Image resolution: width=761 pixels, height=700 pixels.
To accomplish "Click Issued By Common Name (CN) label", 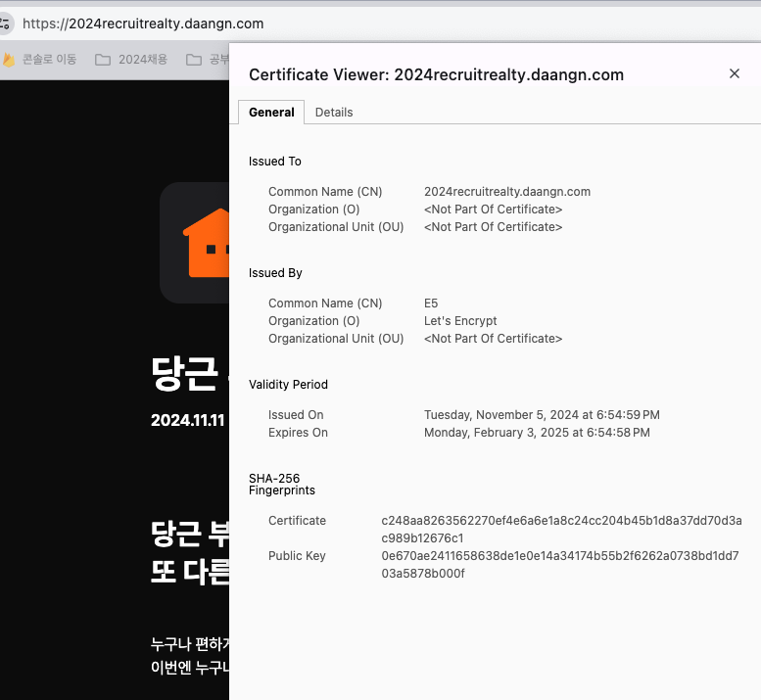I will pos(325,303).
